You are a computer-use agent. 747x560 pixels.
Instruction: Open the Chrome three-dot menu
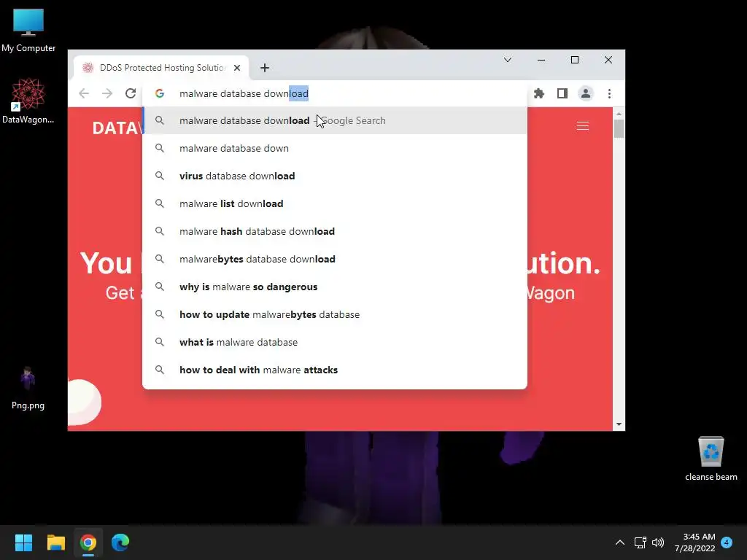(x=609, y=93)
